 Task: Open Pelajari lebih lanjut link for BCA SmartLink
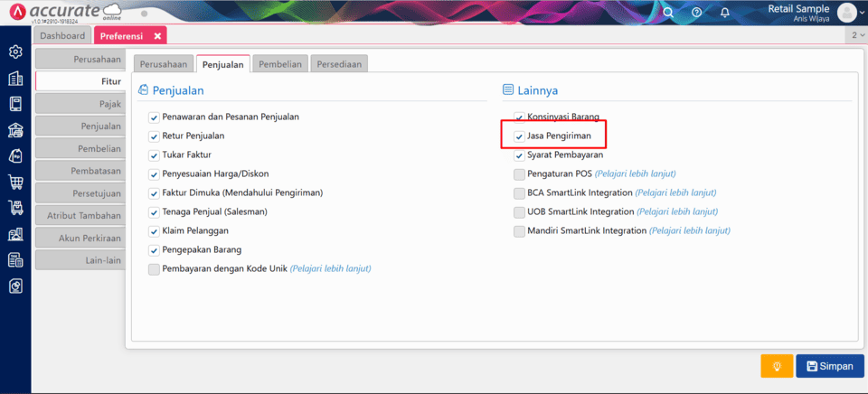(675, 192)
